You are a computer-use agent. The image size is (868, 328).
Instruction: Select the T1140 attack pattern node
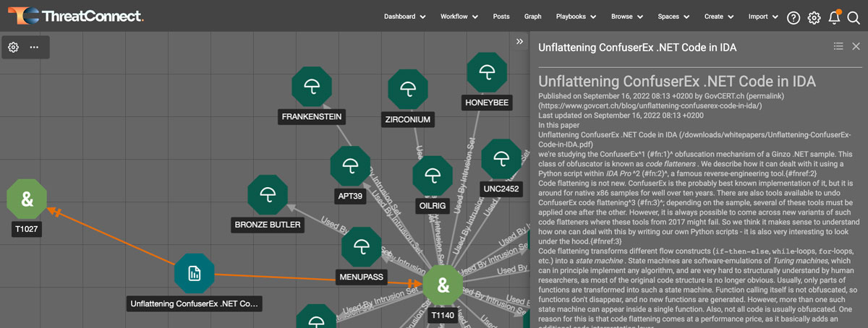point(443,285)
